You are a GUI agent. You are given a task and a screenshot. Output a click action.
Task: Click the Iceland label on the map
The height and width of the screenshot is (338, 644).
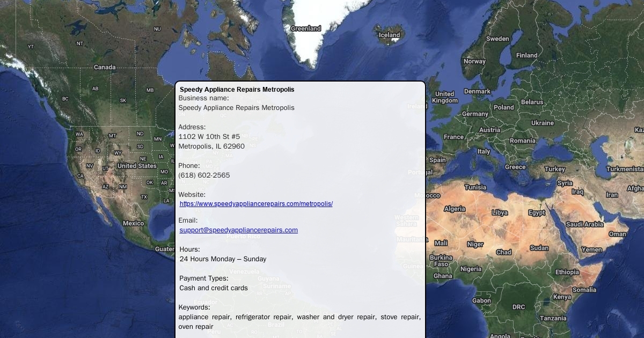point(389,35)
